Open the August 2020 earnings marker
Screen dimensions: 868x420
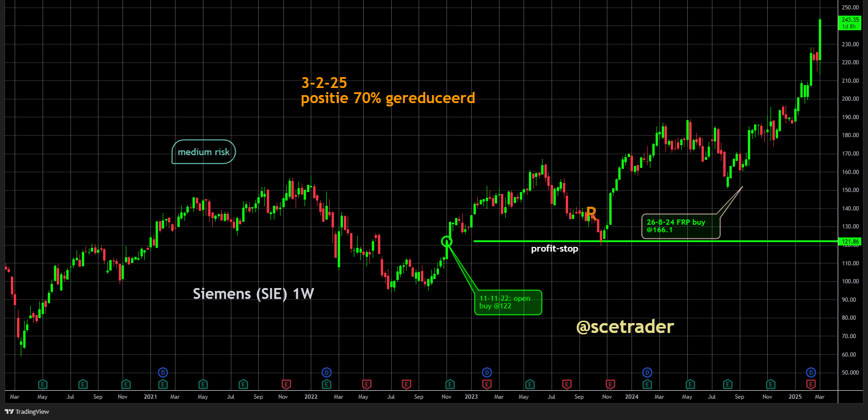coord(83,384)
